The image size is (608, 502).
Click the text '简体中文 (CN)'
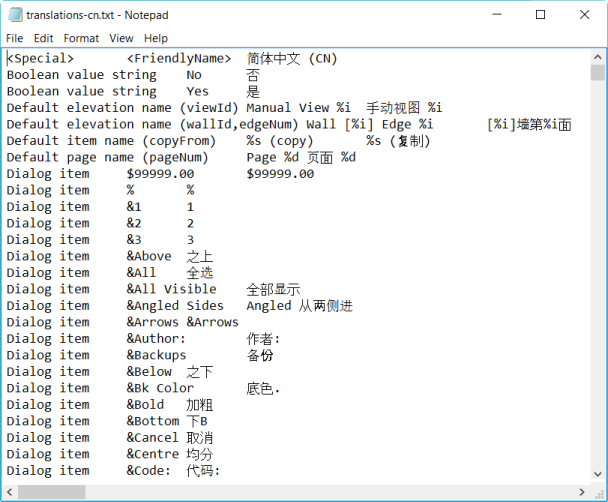[292, 59]
